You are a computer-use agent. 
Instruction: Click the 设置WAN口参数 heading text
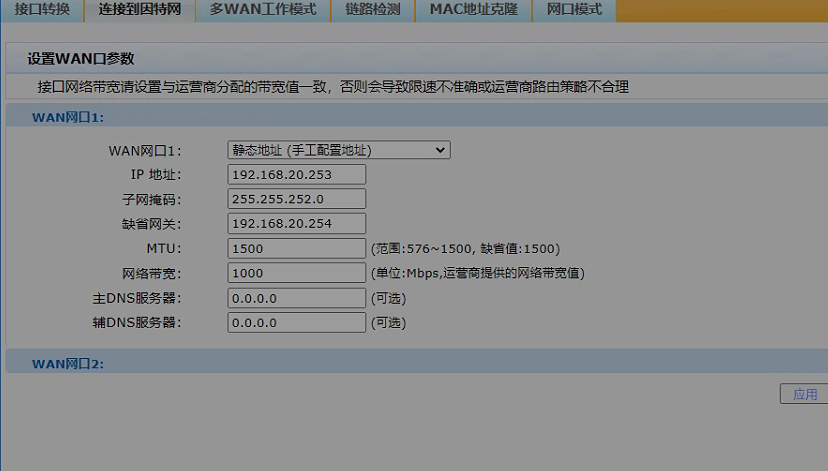click(81, 59)
